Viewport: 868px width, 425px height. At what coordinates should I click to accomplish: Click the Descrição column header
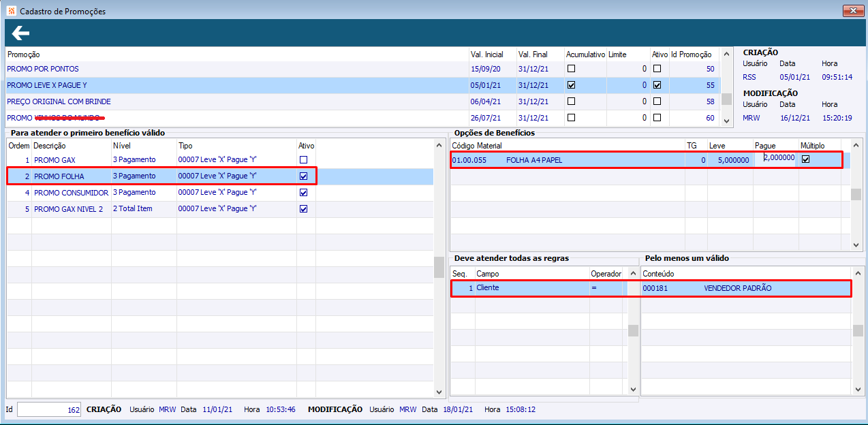[50, 146]
